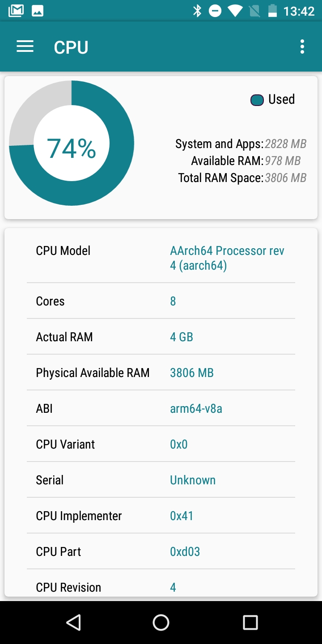Tap the Gmail notification icon

(x=16, y=11)
